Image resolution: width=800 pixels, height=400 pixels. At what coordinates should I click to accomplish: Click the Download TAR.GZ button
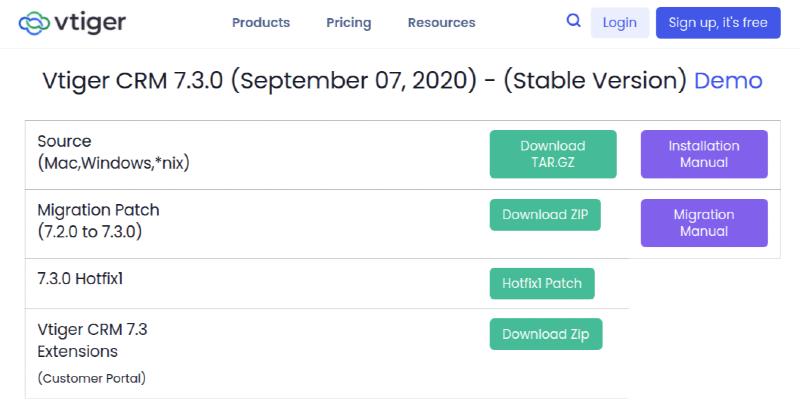point(553,154)
